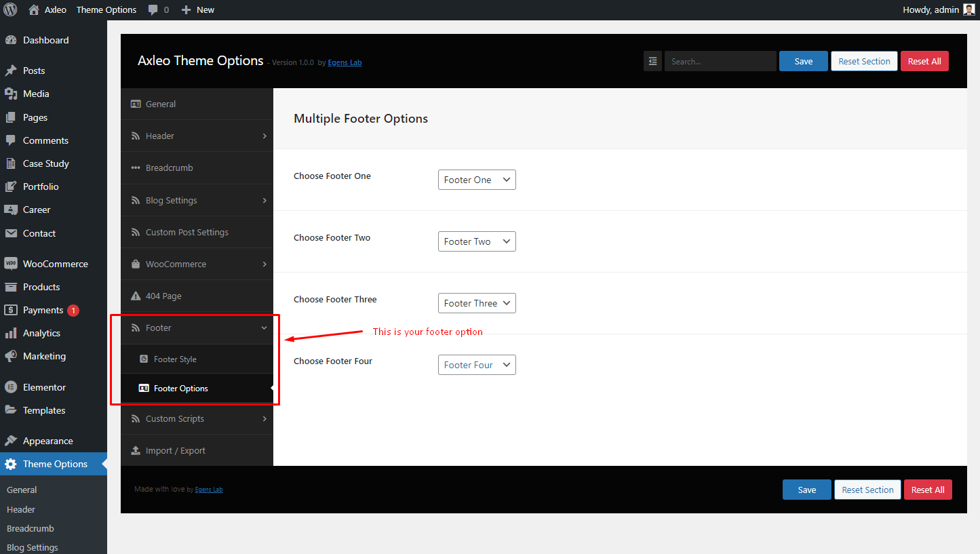This screenshot has width=980, height=554.
Task: Click Theme Options in the admin bar
Action: coord(106,9)
